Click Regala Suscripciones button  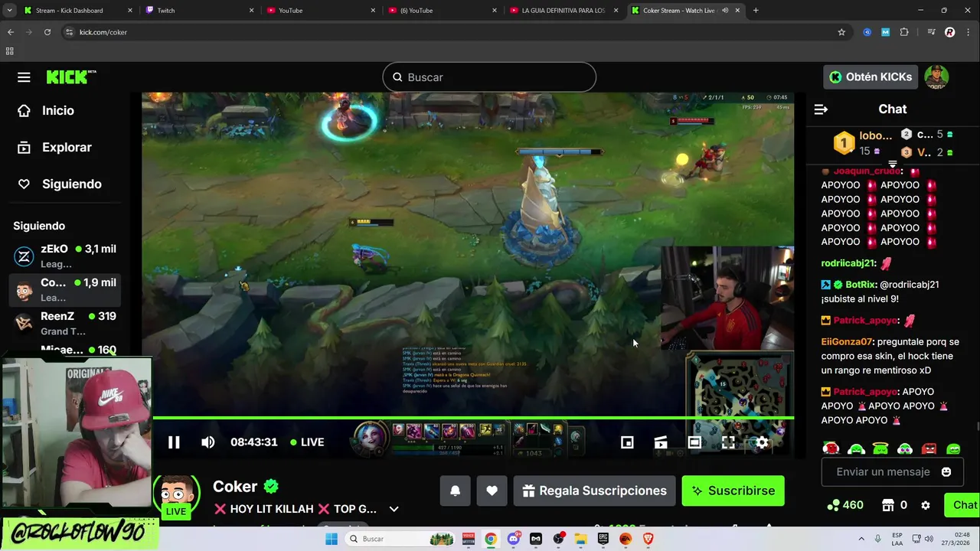[x=594, y=491]
